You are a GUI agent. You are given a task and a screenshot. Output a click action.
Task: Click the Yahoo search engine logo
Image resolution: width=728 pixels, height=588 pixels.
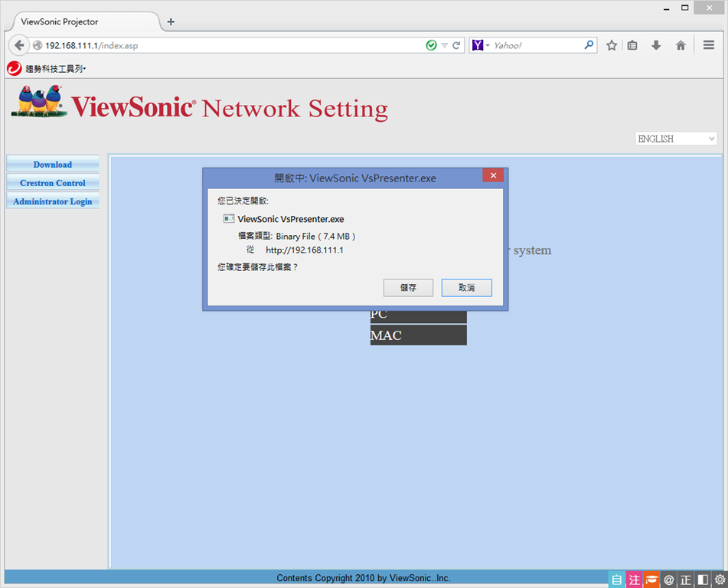478,45
